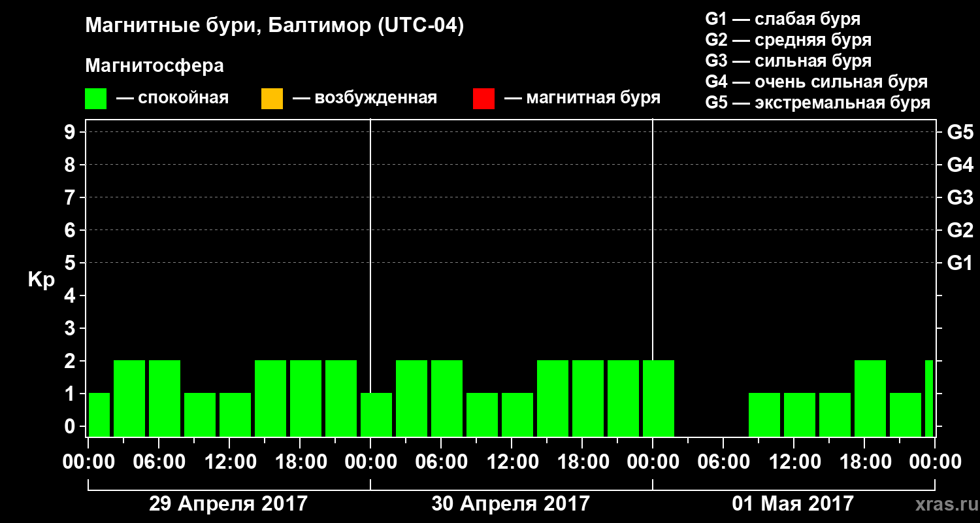Click the 'G5 — экстремальная буря' legend line

point(817,103)
